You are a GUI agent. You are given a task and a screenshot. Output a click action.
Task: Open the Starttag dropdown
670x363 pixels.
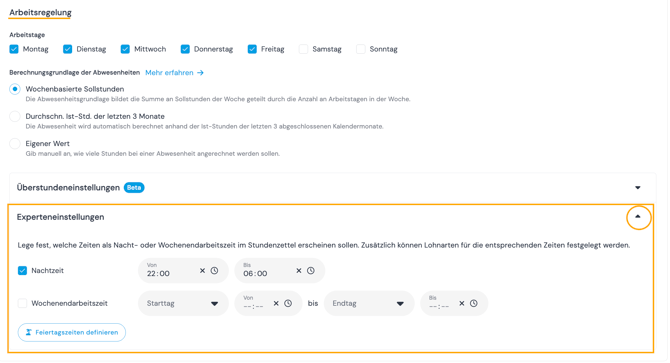183,304
